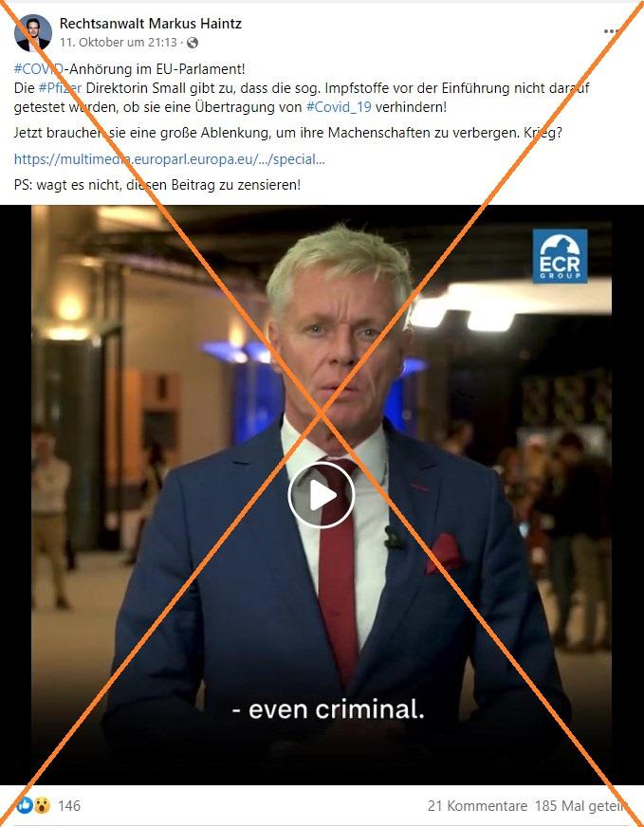
Task: Play the video with center play button
Action: (322, 495)
